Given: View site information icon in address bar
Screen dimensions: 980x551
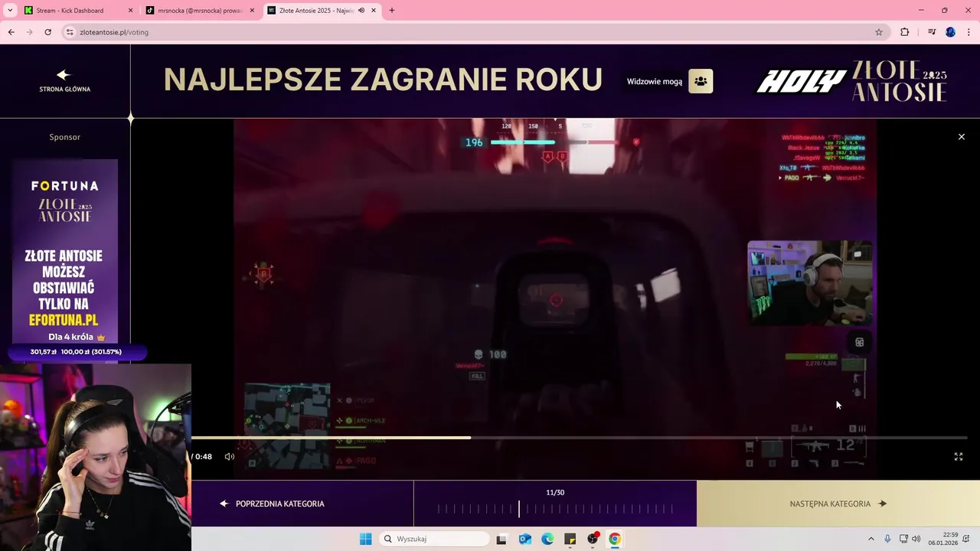Looking at the screenshot, I should (70, 32).
